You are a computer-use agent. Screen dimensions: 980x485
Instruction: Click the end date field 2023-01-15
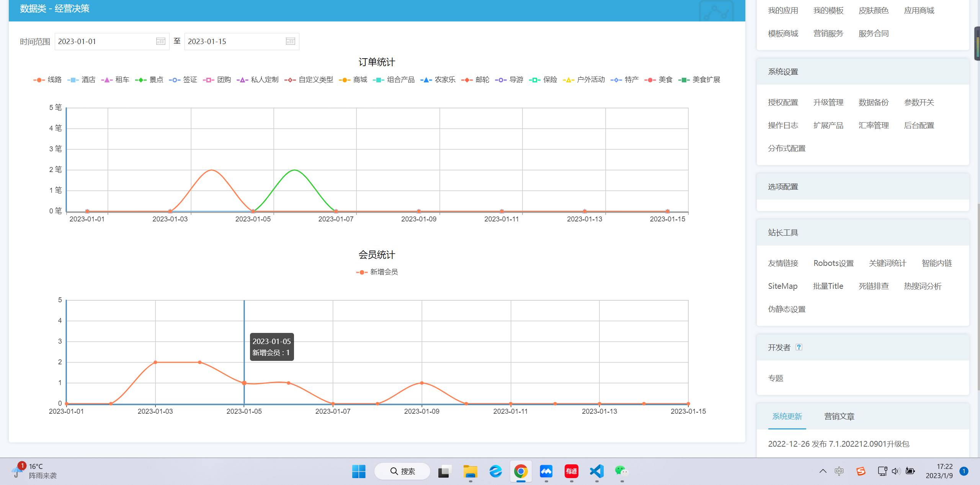tap(242, 41)
